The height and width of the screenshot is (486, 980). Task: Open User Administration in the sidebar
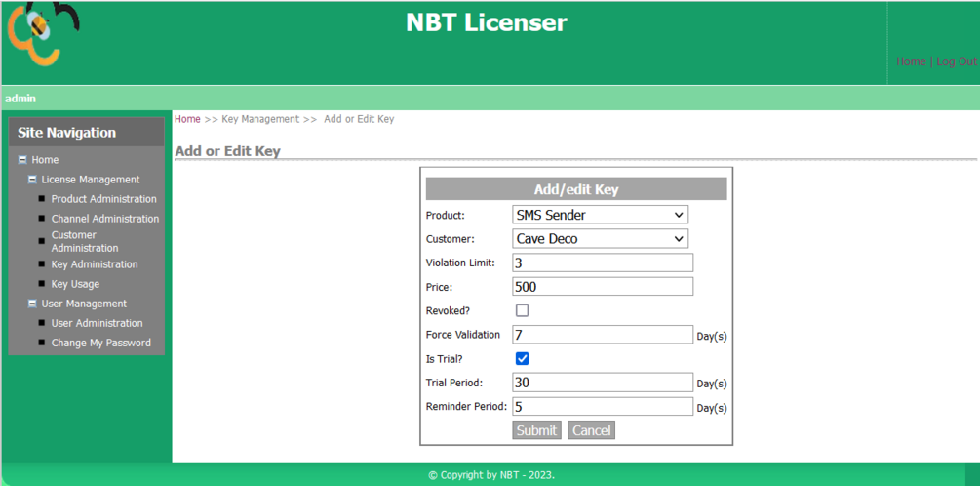[x=97, y=323]
